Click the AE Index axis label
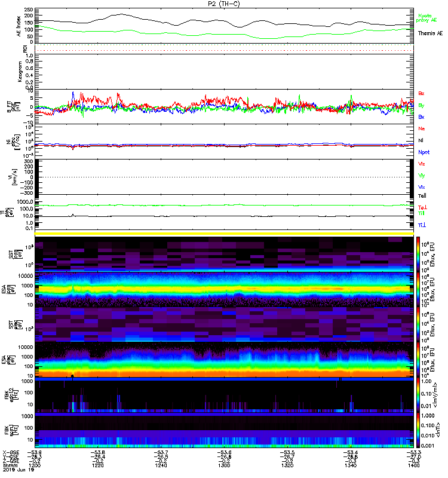448x478 pixels. [x=19, y=26]
